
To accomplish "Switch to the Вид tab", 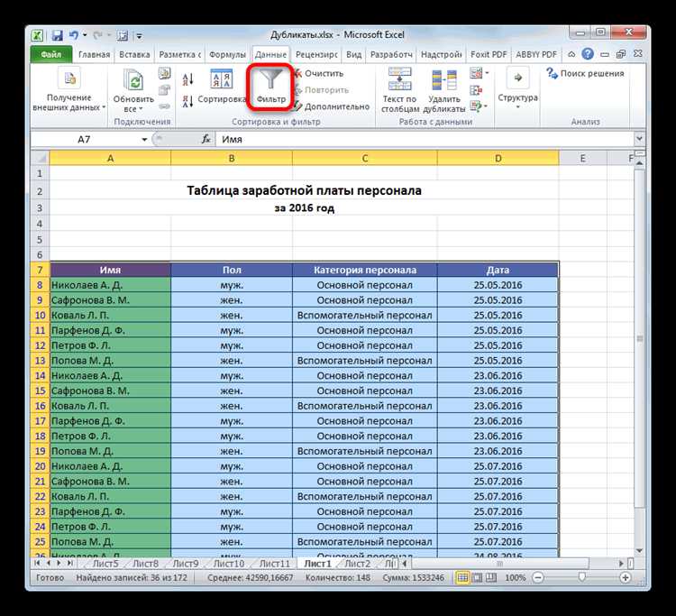I will (x=354, y=54).
